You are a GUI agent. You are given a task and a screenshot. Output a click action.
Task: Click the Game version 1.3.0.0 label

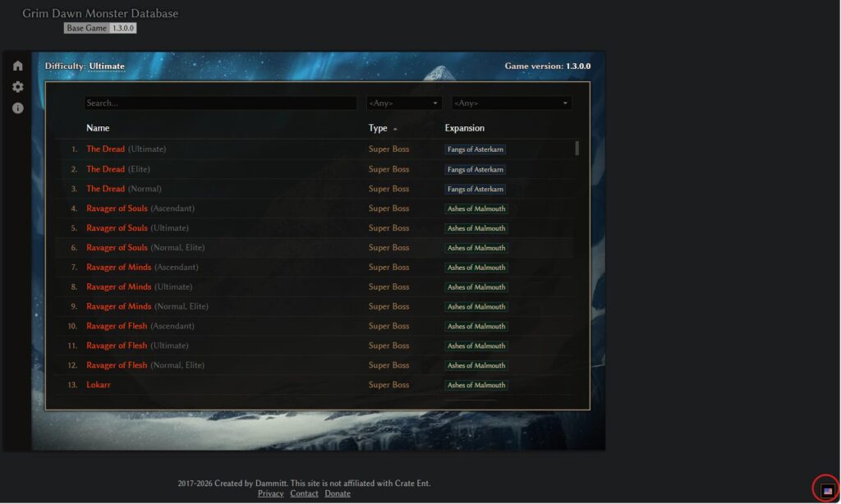point(548,66)
